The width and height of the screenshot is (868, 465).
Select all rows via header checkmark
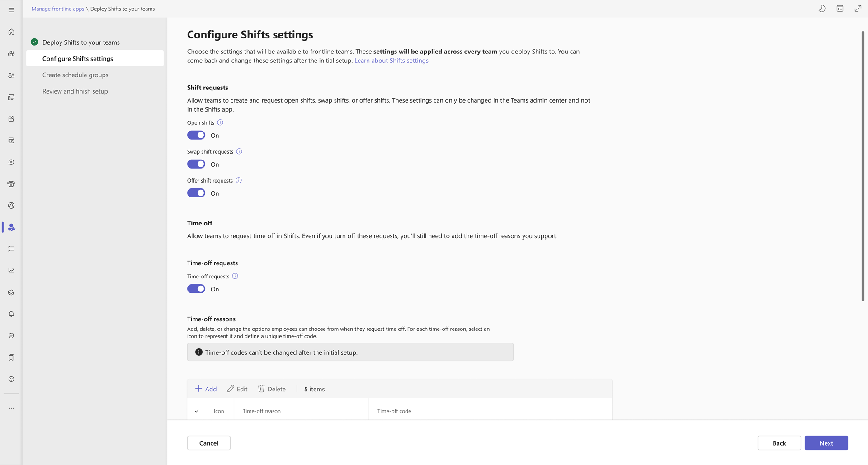pyautogui.click(x=197, y=411)
